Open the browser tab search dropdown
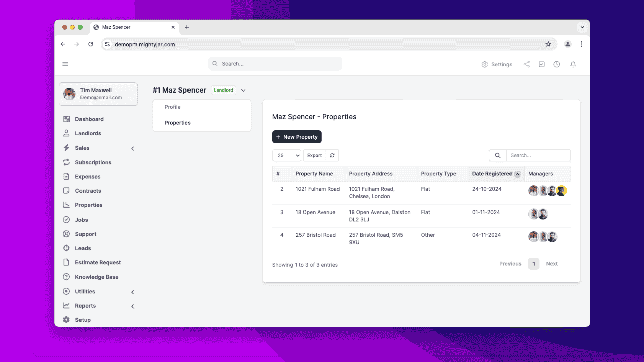Viewport: 644px width, 362px height. (582, 27)
